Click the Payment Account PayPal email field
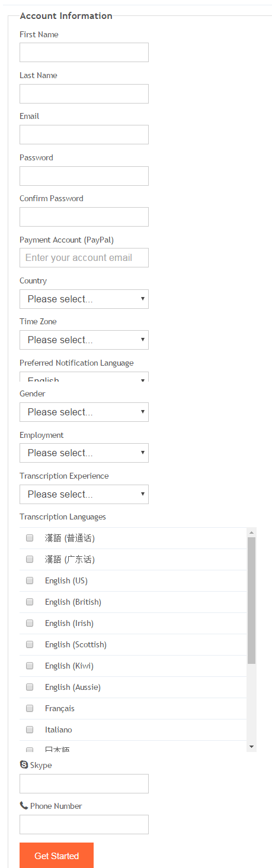Viewport: 272px width, 868px height. [x=84, y=257]
